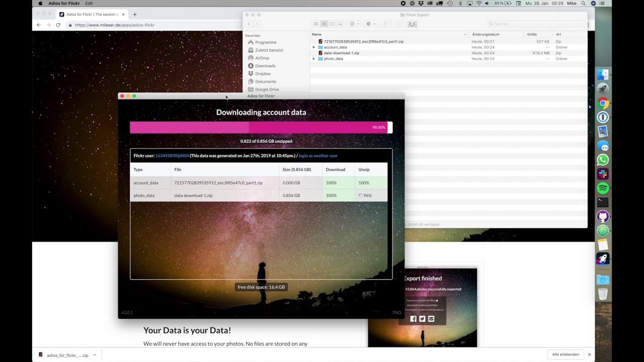Expand the photo_data folder in Finder
This screenshot has height=362, width=644.
coord(314,59)
